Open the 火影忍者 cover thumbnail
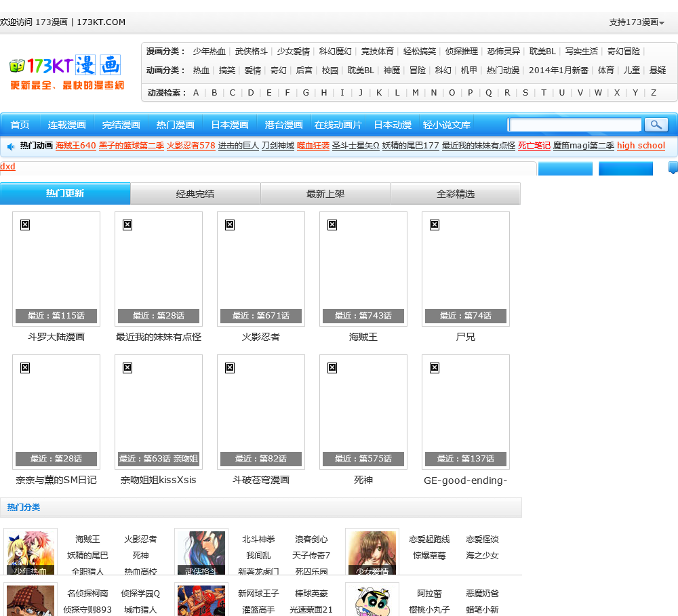 (261, 269)
